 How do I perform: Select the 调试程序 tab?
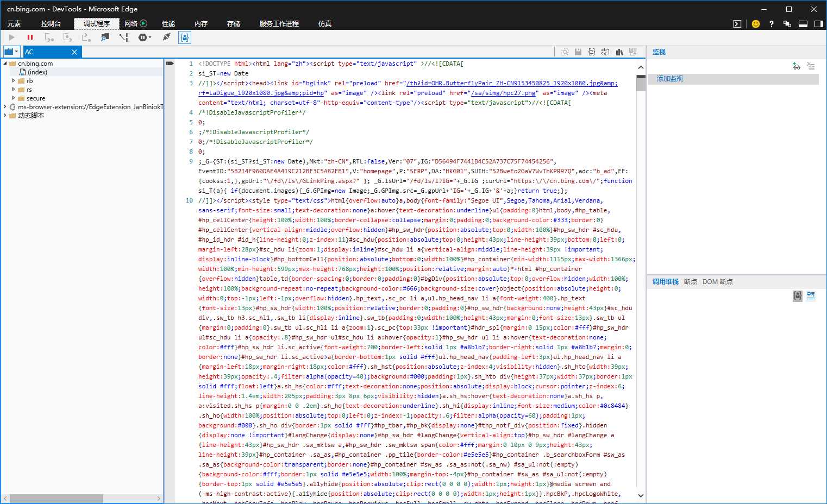(x=97, y=24)
